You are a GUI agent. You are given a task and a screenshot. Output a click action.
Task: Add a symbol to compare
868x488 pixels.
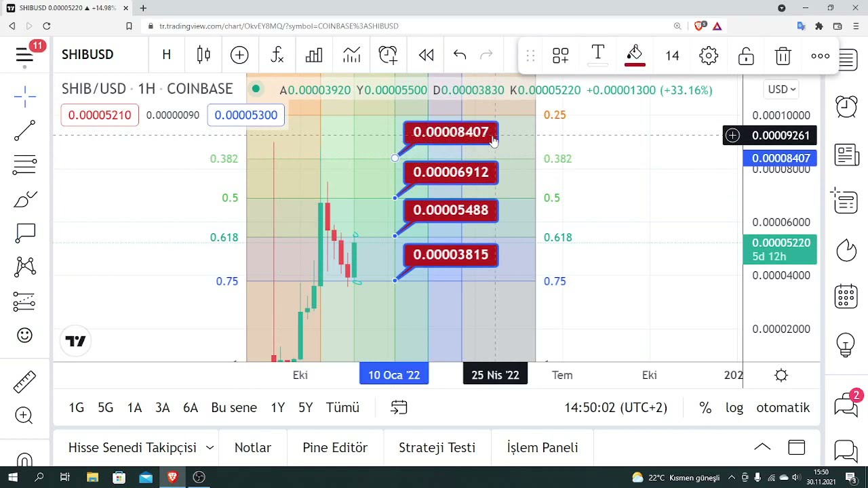(239, 55)
